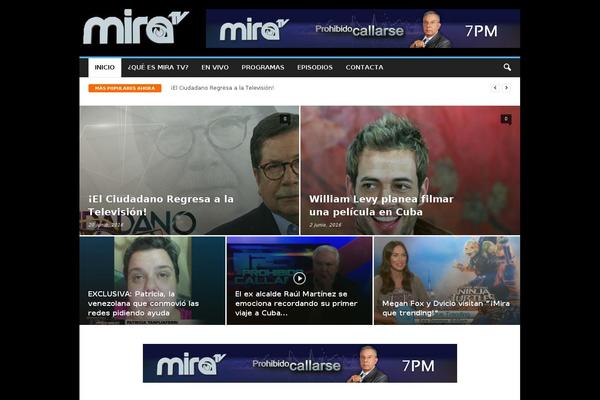Click date under William Levy headline

tap(325, 225)
